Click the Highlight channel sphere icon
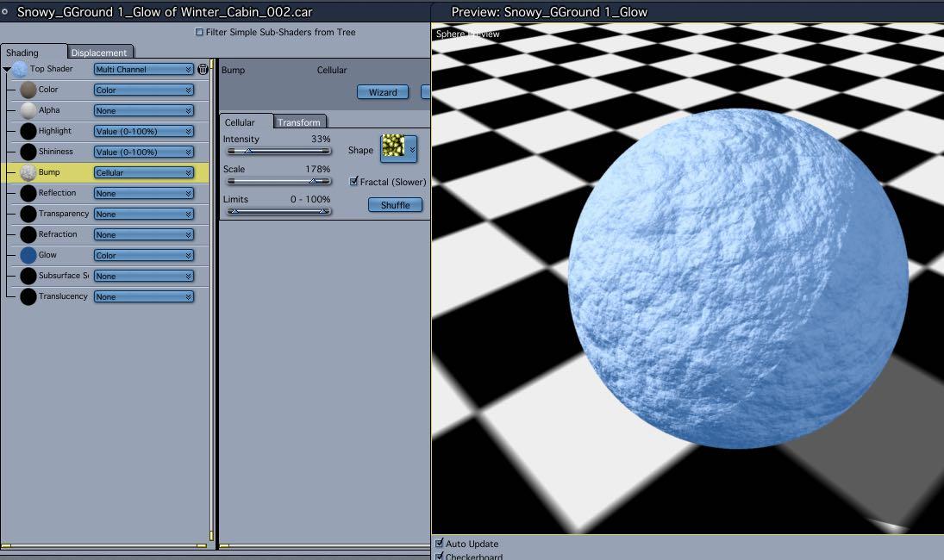This screenshot has height=560, width=944. [x=28, y=131]
